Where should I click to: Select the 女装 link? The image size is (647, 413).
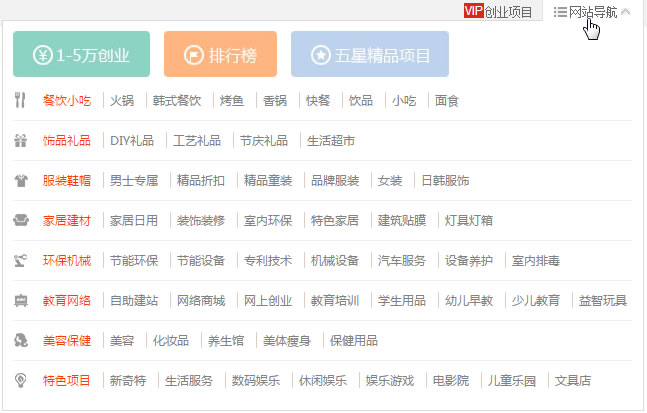(390, 180)
